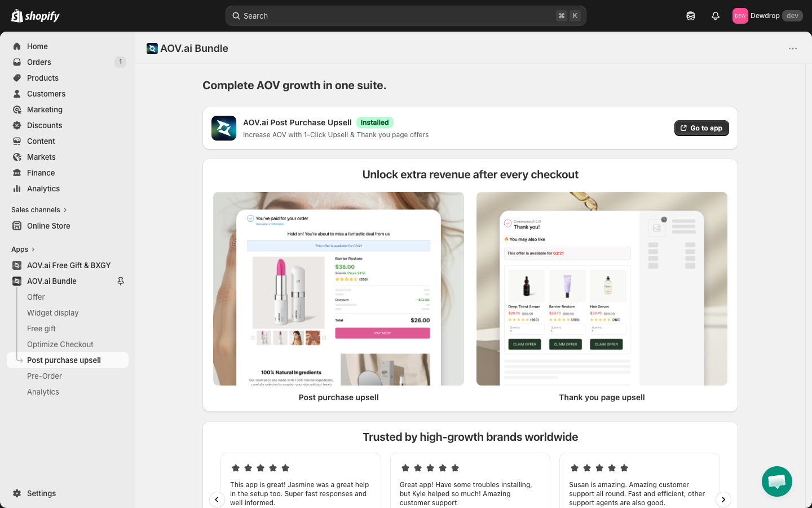812x508 pixels.
Task: Open the three-dot more actions menu
Action: click(x=793, y=49)
